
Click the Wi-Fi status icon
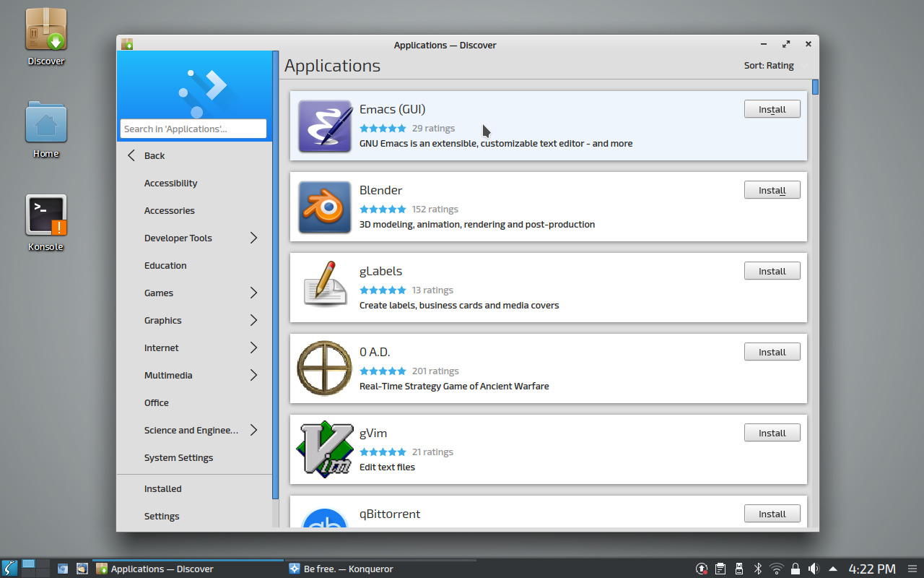[x=776, y=569]
